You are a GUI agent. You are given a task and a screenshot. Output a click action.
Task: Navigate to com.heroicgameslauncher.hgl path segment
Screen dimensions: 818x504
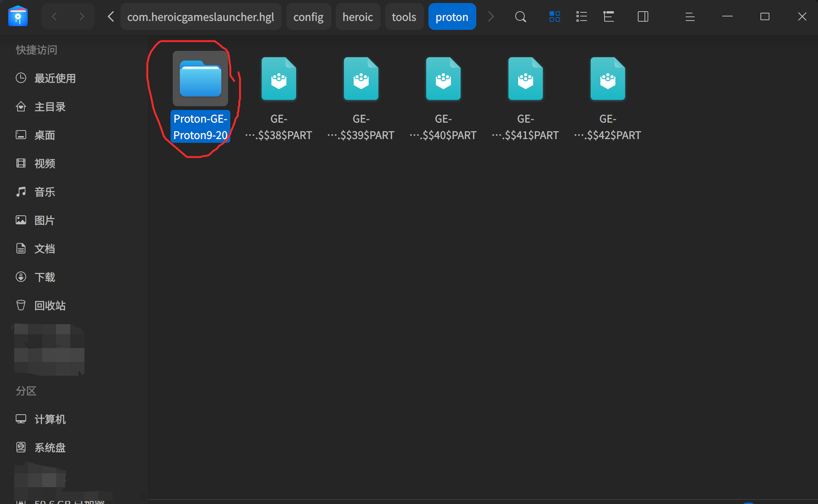(x=201, y=17)
